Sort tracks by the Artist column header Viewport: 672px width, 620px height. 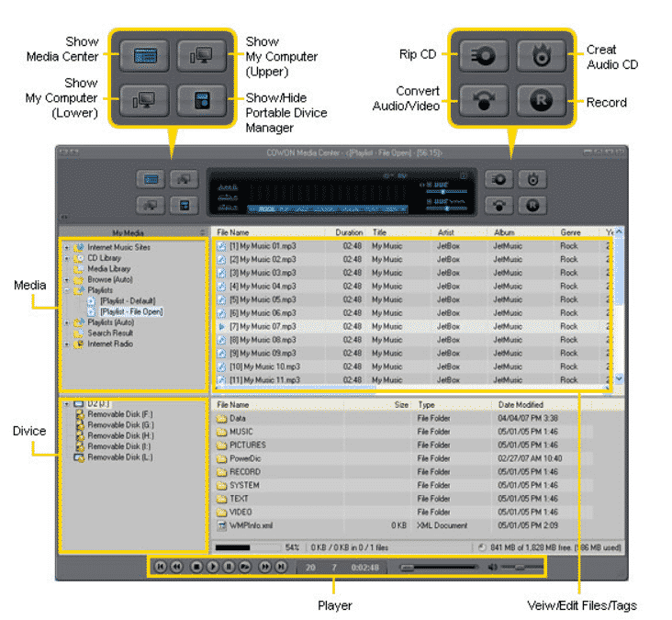[447, 233]
